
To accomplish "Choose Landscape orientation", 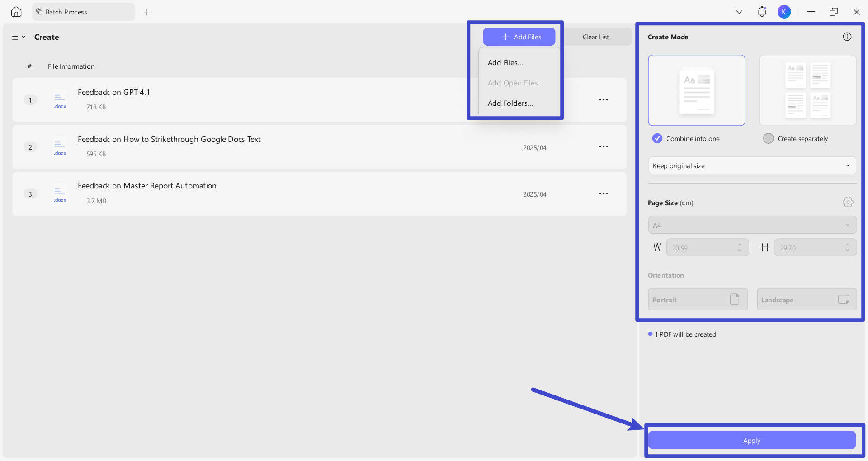I will click(x=807, y=299).
